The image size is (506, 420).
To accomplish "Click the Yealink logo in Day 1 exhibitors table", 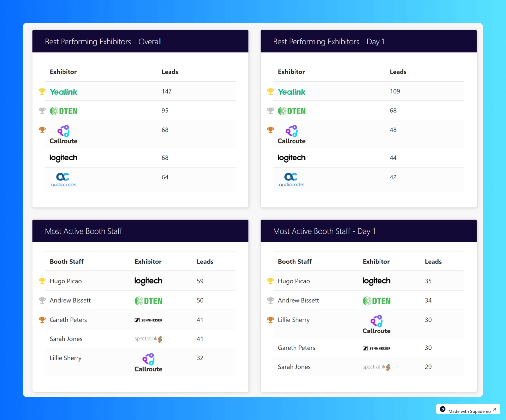I will (x=292, y=92).
